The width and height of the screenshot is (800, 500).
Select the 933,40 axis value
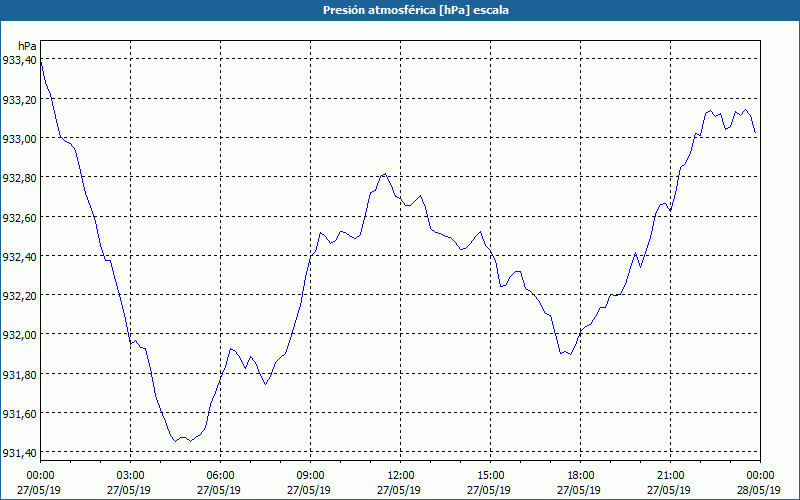[19, 60]
